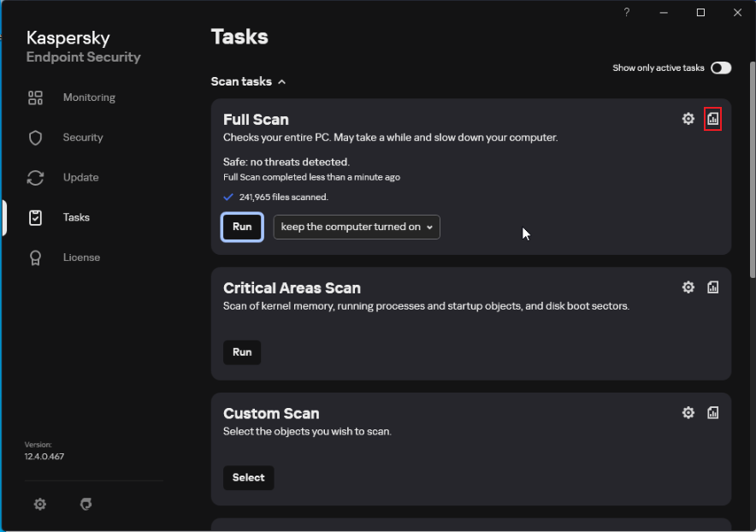Open Custom Scan settings gear
Viewport: 756px width, 532px height.
[688, 413]
